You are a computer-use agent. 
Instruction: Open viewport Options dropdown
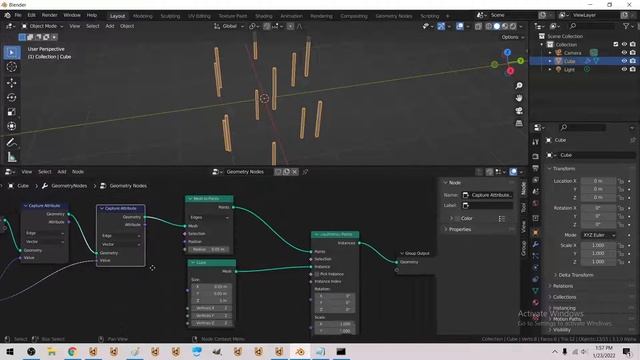click(x=512, y=37)
